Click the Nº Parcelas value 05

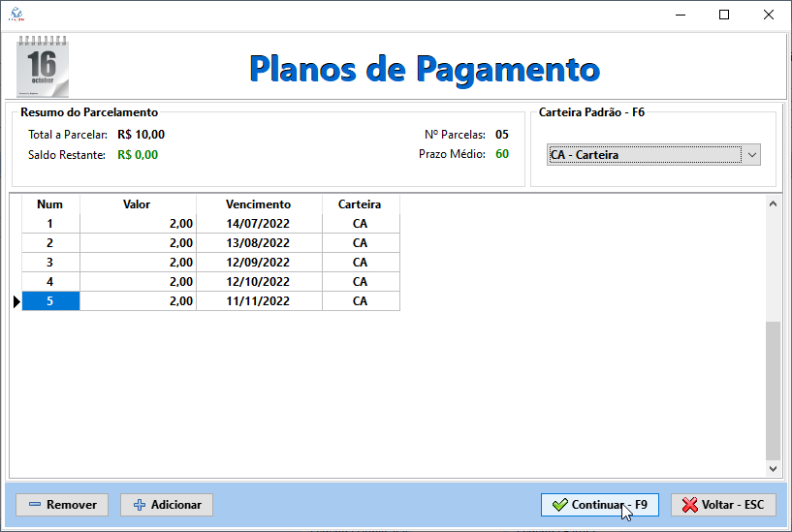coord(501,135)
